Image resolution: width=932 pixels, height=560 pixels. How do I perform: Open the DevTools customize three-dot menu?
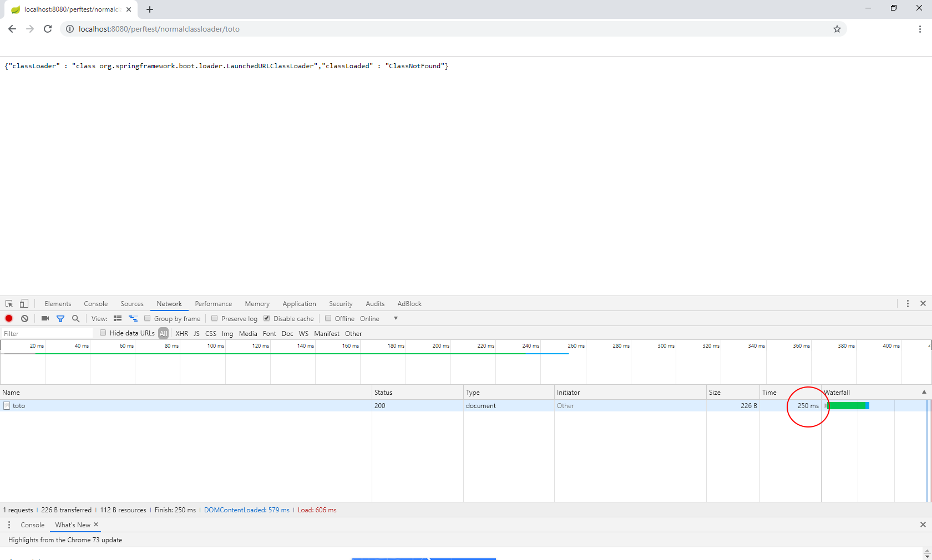(x=908, y=304)
